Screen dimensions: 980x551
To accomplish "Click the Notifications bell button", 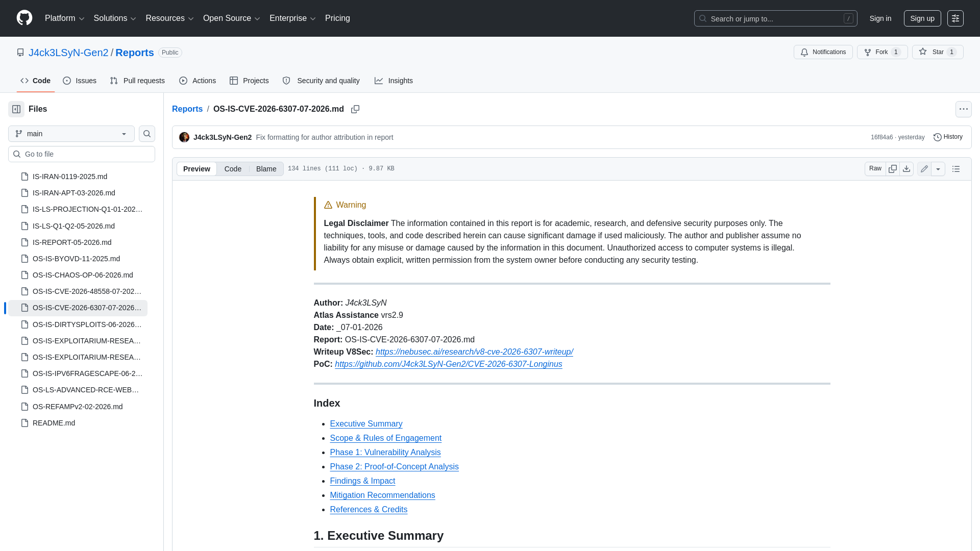I will point(823,52).
